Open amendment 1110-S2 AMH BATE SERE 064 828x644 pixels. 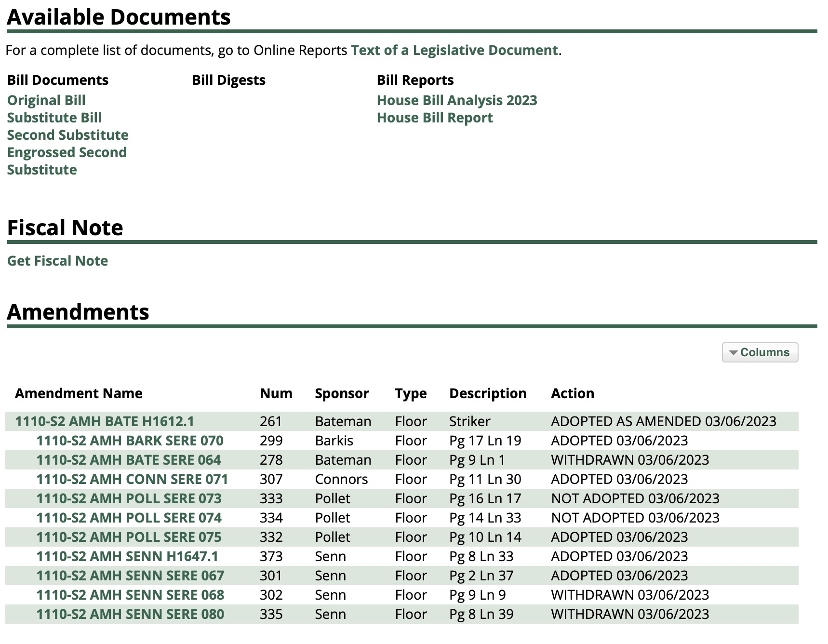(x=128, y=460)
